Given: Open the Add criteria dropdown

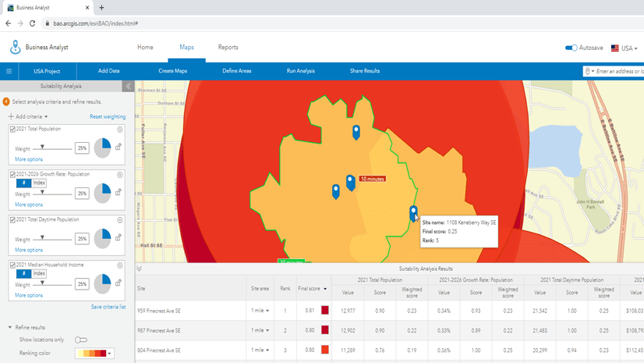Looking at the screenshot, I should click(x=28, y=116).
